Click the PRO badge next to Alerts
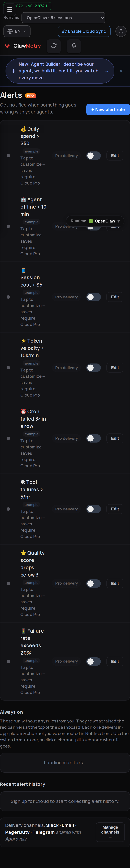 point(31,96)
